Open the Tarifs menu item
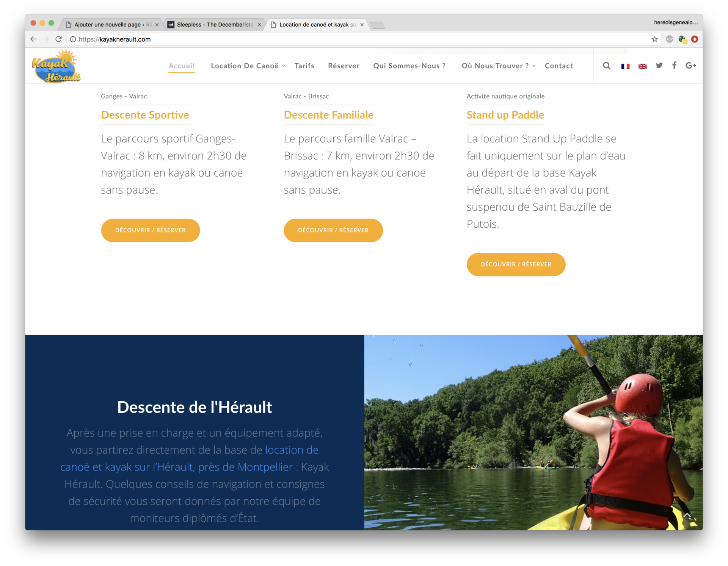The image size is (728, 566). (304, 66)
